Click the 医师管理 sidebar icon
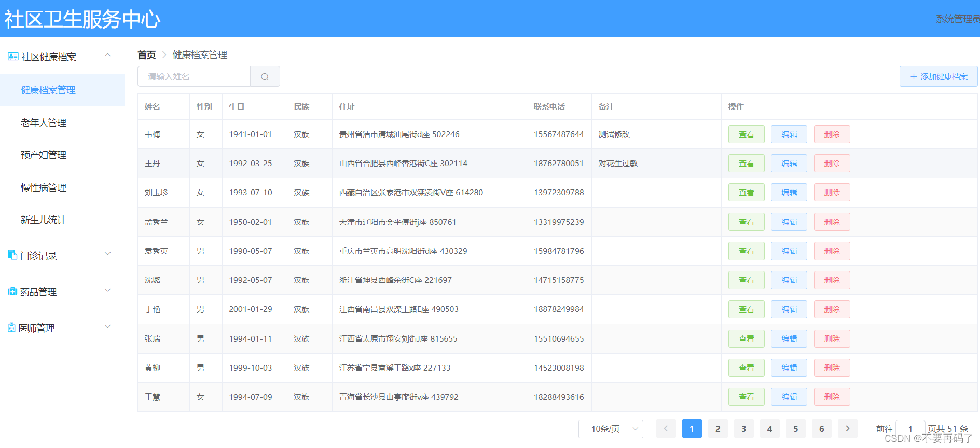980x448 pixels. pyautogui.click(x=11, y=328)
